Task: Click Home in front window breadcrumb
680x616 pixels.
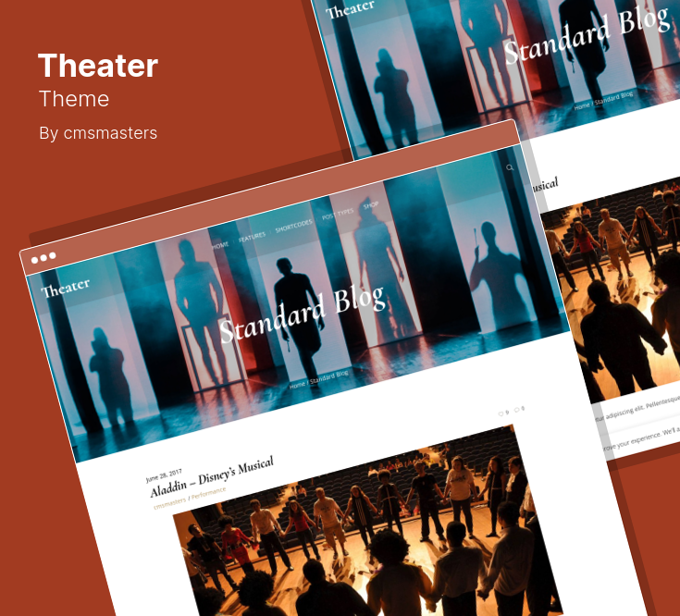Action: [x=297, y=385]
